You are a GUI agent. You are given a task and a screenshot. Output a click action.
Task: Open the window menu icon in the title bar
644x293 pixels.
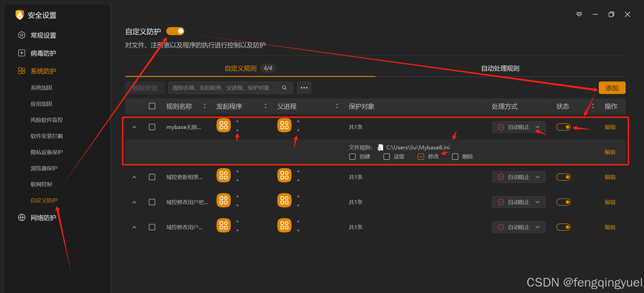579,14
